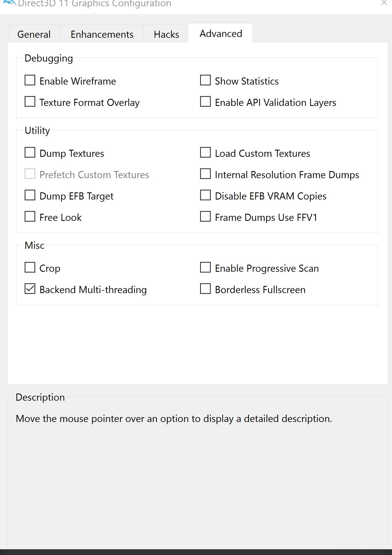Viewport: 392px width, 555px height.
Task: Tick Disable EFB VRAM Copies
Action: coord(205,195)
